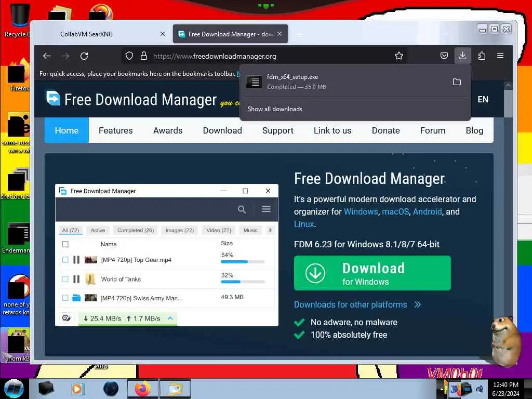This screenshot has width=532, height=399.
Task: Show fdm_x64_setup.exe in folder
Action: [457, 82]
